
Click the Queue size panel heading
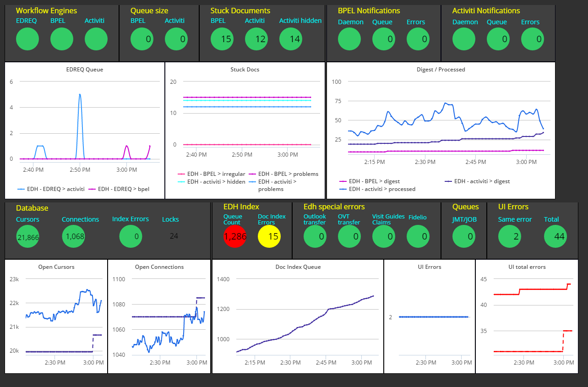[149, 11]
